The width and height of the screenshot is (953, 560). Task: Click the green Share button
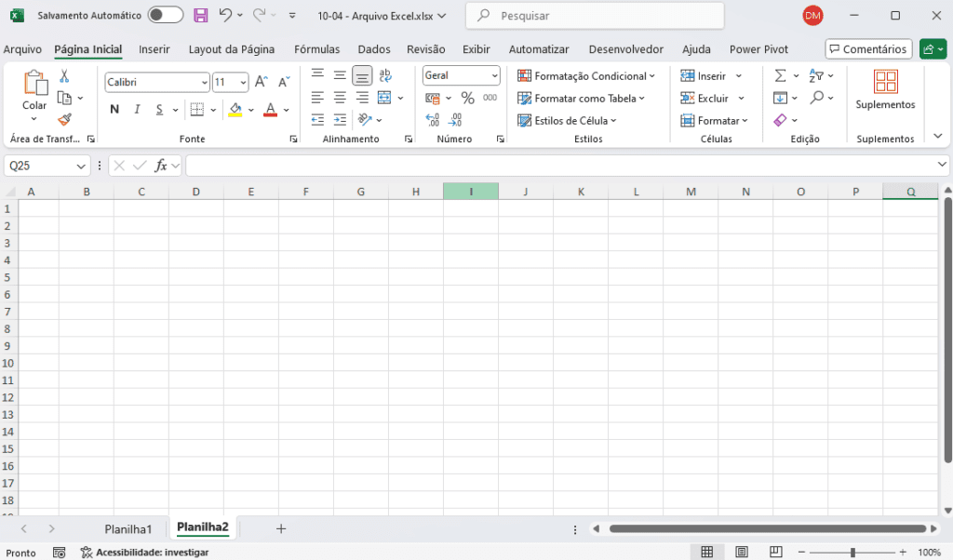[x=933, y=49]
